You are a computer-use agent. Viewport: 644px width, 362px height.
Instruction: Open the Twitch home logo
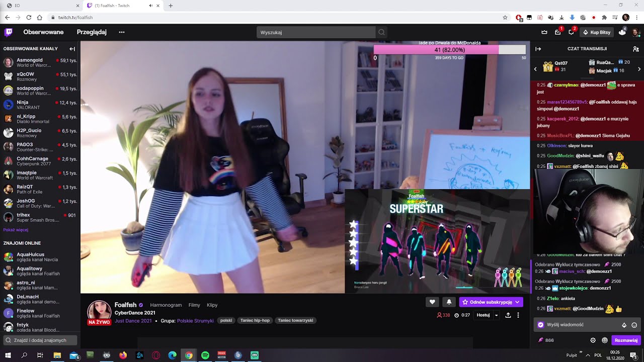[x=9, y=32]
